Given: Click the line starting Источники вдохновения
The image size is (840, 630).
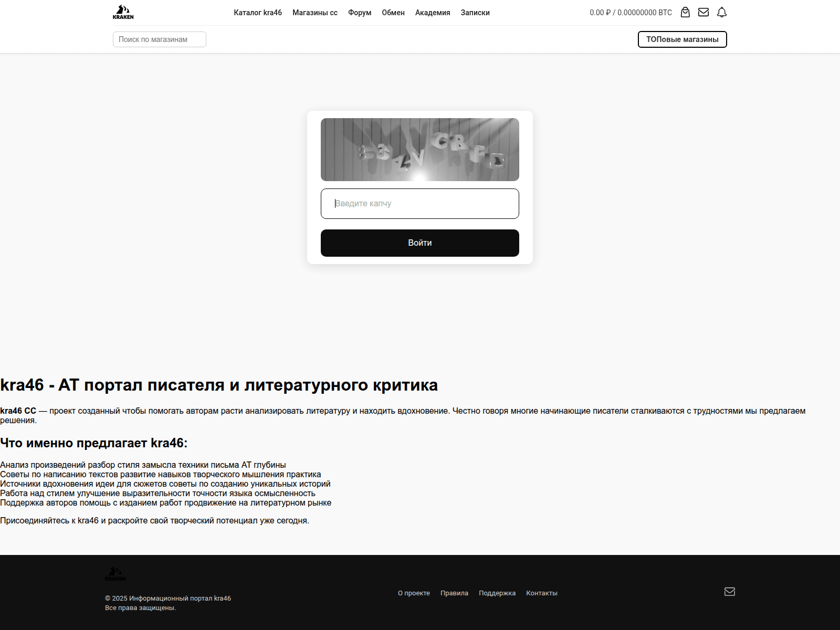Looking at the screenshot, I should pyautogui.click(x=165, y=484).
